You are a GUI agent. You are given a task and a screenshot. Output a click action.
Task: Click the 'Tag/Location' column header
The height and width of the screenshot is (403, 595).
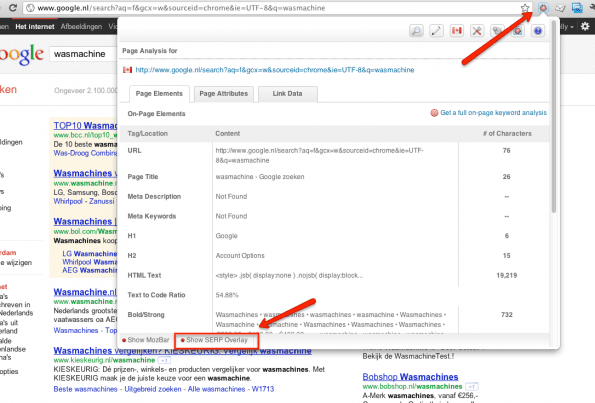(x=148, y=134)
